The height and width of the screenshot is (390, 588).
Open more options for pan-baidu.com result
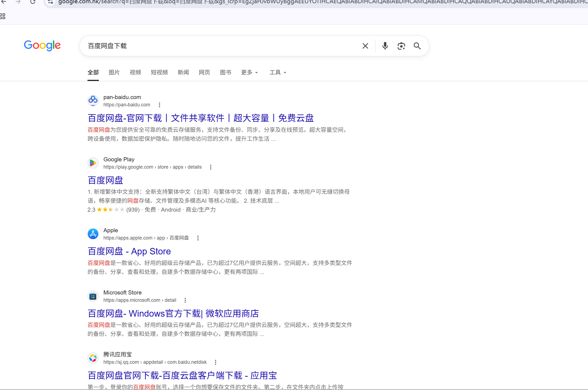tap(160, 105)
